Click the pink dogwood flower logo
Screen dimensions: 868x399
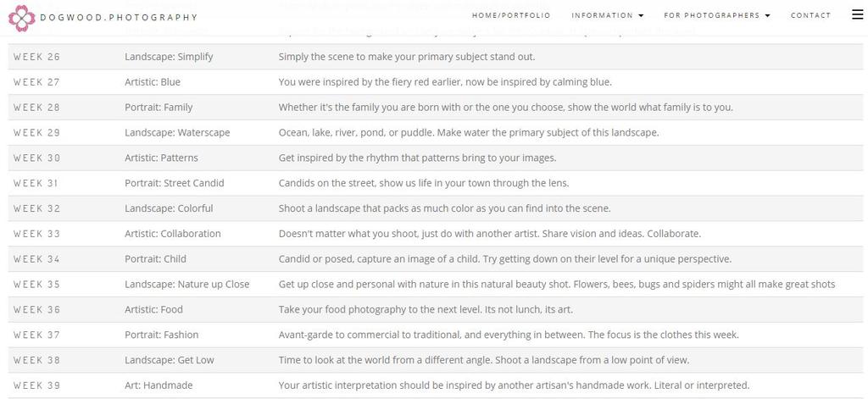22,18
